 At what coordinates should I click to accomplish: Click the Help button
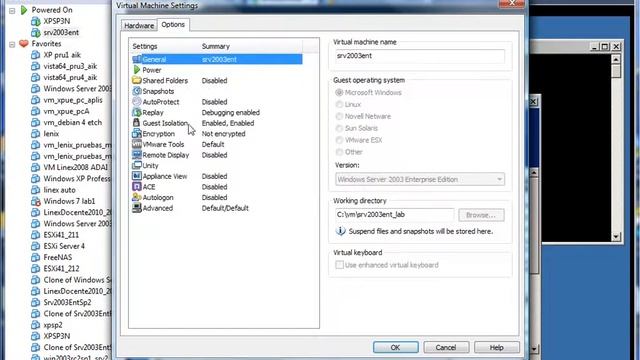click(x=497, y=347)
